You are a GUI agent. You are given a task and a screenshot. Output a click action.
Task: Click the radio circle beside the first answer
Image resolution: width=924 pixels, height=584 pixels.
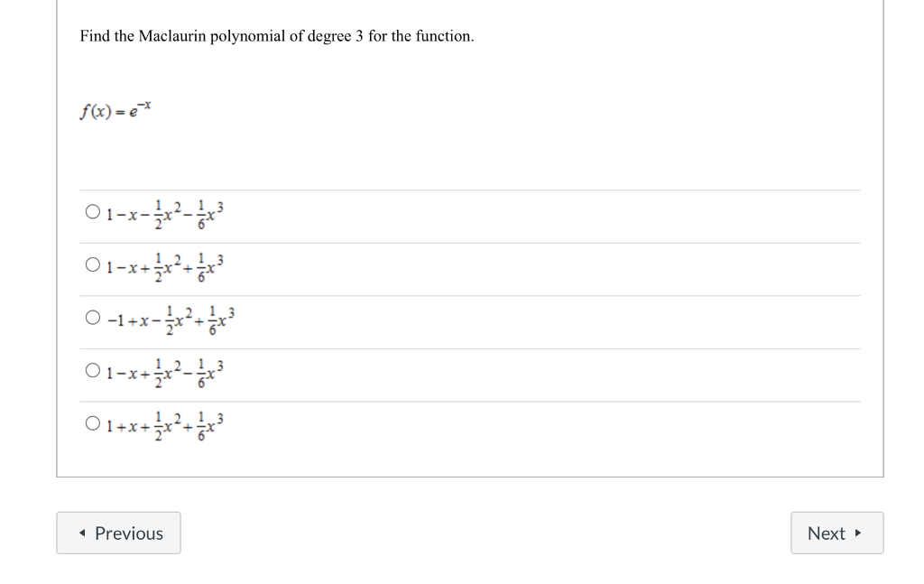pos(91,209)
